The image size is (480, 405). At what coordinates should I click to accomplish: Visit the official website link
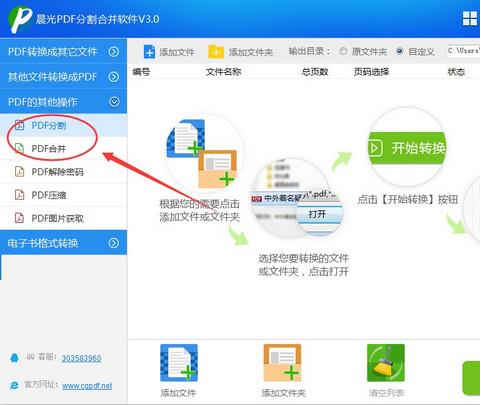(87, 386)
